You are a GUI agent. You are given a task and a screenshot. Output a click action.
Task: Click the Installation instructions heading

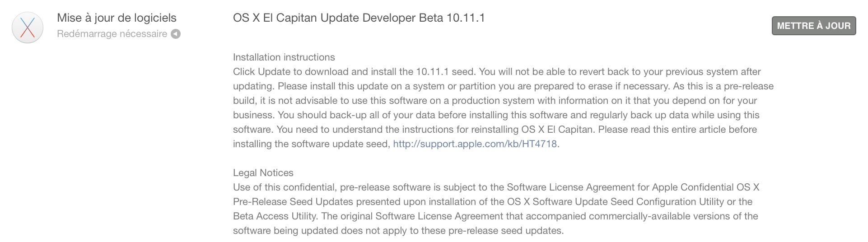coord(284,57)
